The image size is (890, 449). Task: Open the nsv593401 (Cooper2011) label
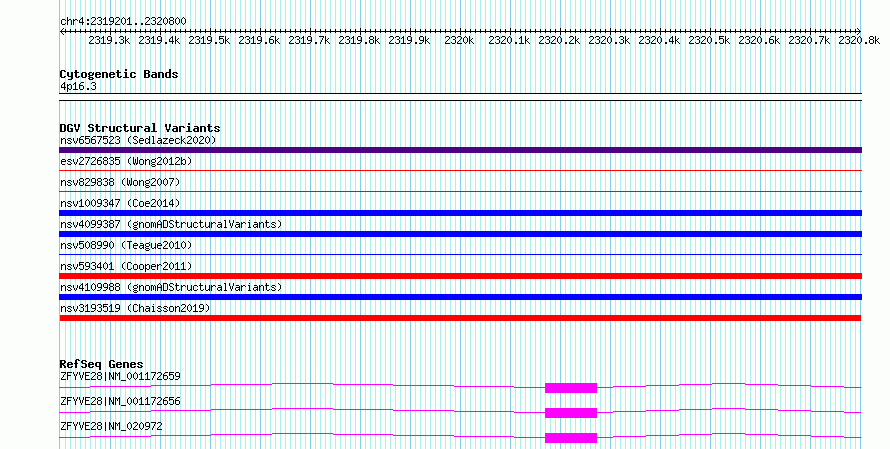pos(126,266)
